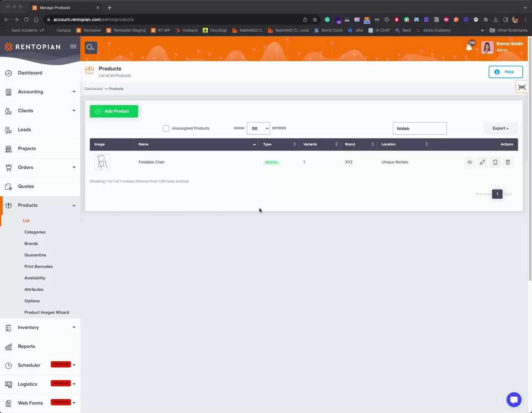Click Foldable Chair thumbnail image
This screenshot has width=532, height=413.
[102, 162]
